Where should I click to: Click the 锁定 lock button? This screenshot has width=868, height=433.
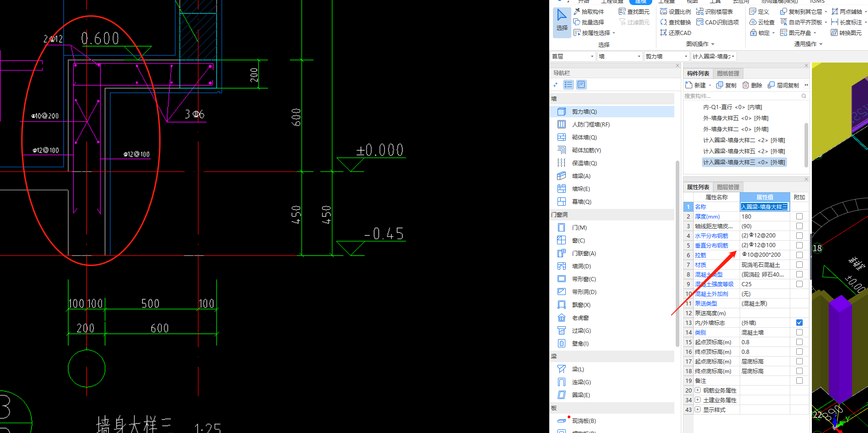point(760,33)
